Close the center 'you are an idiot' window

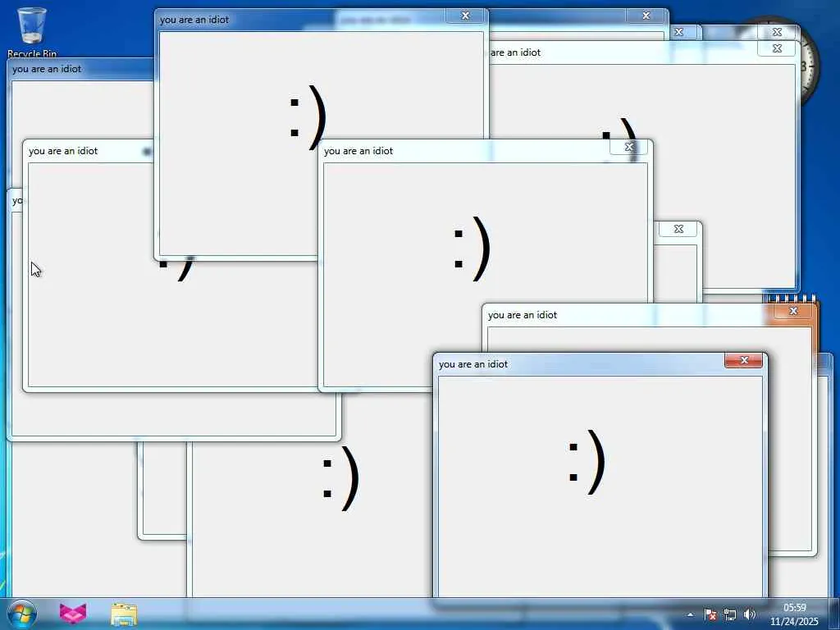[x=629, y=147]
